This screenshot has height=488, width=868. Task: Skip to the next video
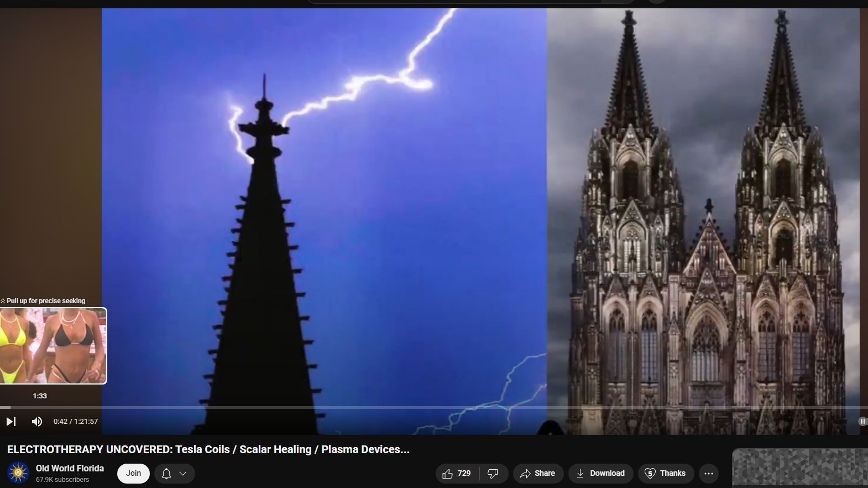11,422
